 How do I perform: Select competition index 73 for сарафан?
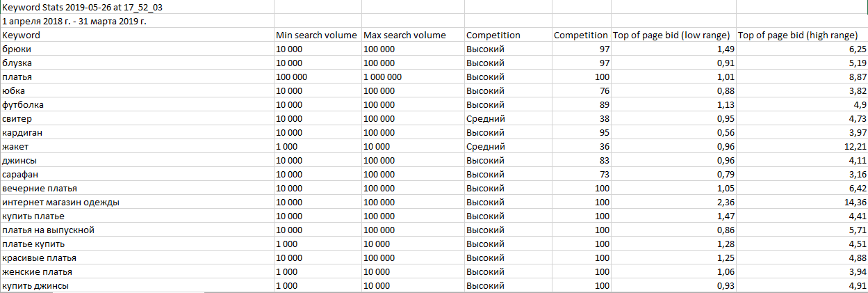point(582,174)
